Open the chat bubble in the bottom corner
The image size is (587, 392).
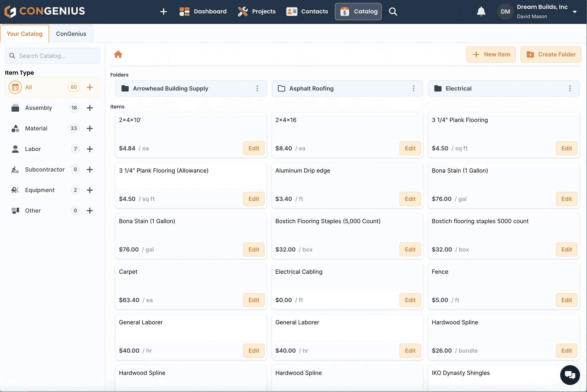[570, 375]
